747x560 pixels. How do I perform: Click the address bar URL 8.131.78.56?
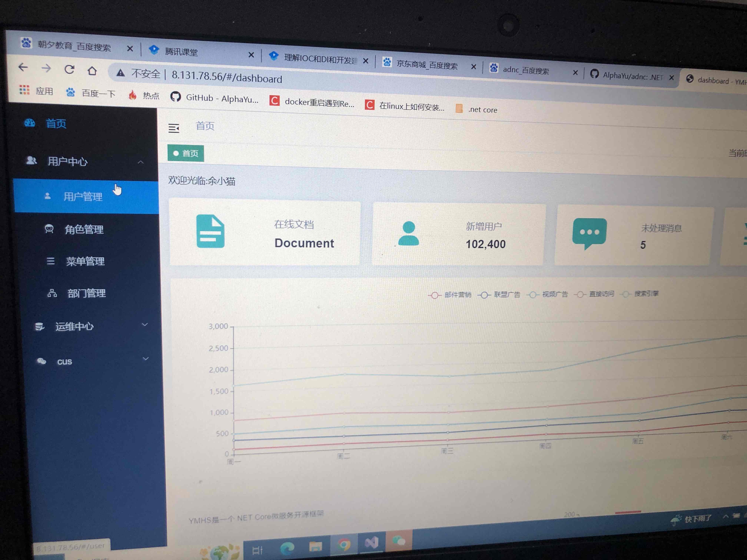[x=227, y=77]
